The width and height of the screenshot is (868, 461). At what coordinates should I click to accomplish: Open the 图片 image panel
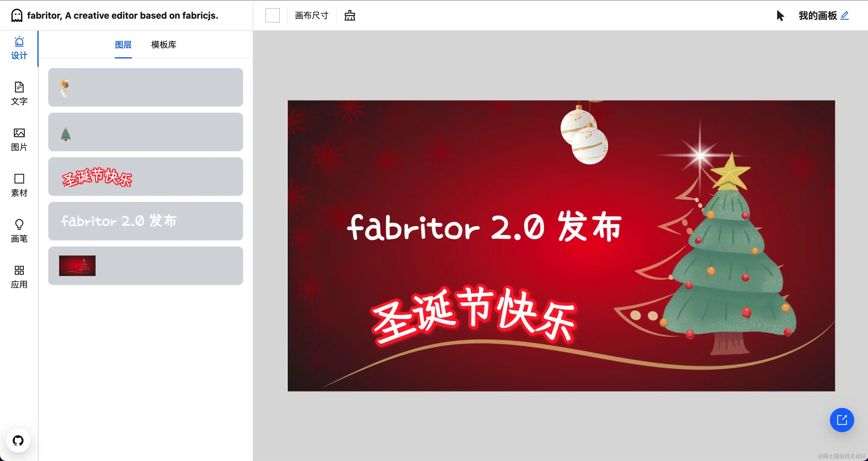pos(19,140)
